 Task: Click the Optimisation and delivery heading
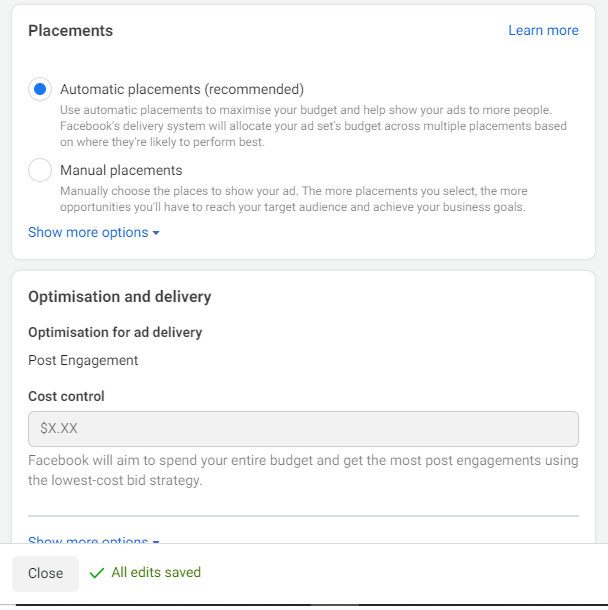coord(119,296)
